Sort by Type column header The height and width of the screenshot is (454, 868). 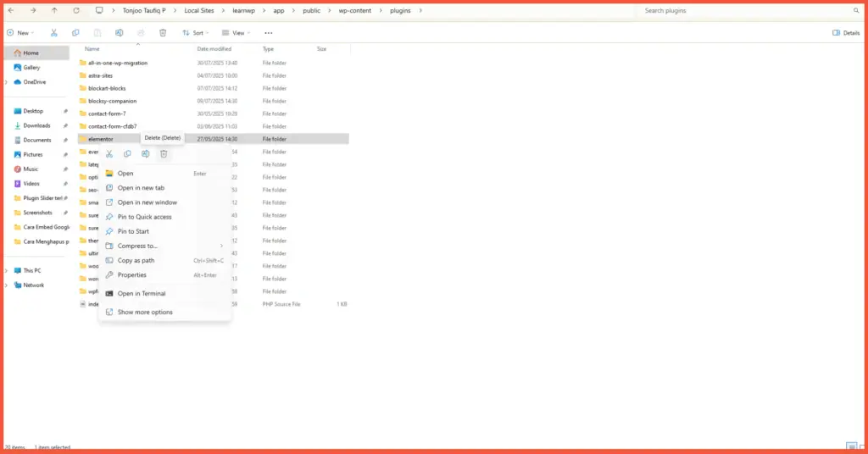click(268, 48)
